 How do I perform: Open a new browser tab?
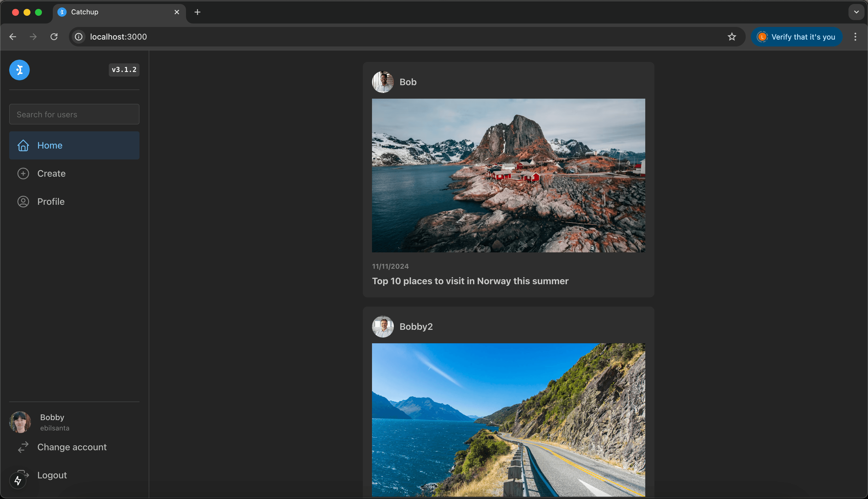[197, 12]
